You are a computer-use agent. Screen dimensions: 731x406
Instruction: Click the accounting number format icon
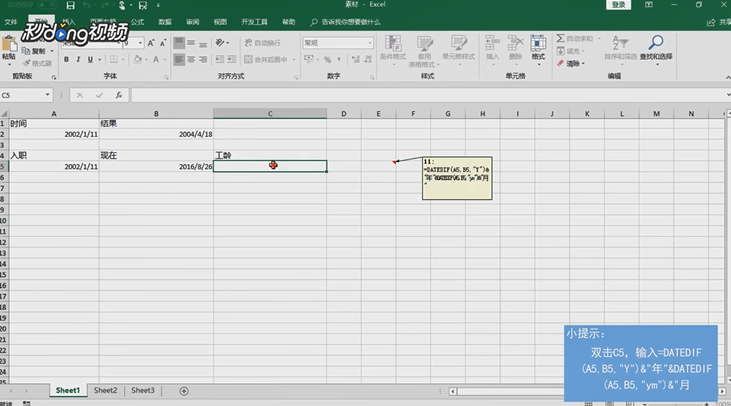coord(309,59)
